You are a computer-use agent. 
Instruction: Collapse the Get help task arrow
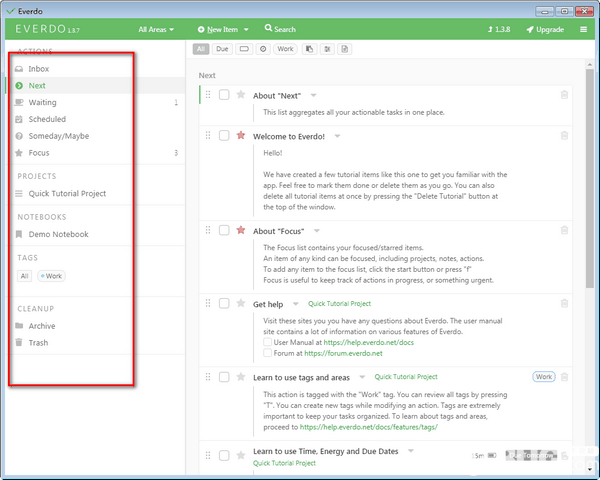pos(295,304)
